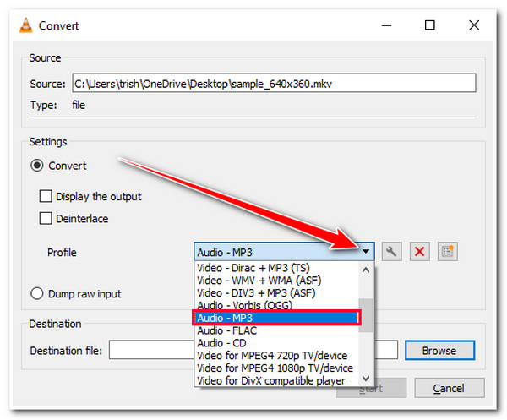Choose Video for MPEG4 1080p TV/device
This screenshot has height=420, width=507.
[x=276, y=368]
